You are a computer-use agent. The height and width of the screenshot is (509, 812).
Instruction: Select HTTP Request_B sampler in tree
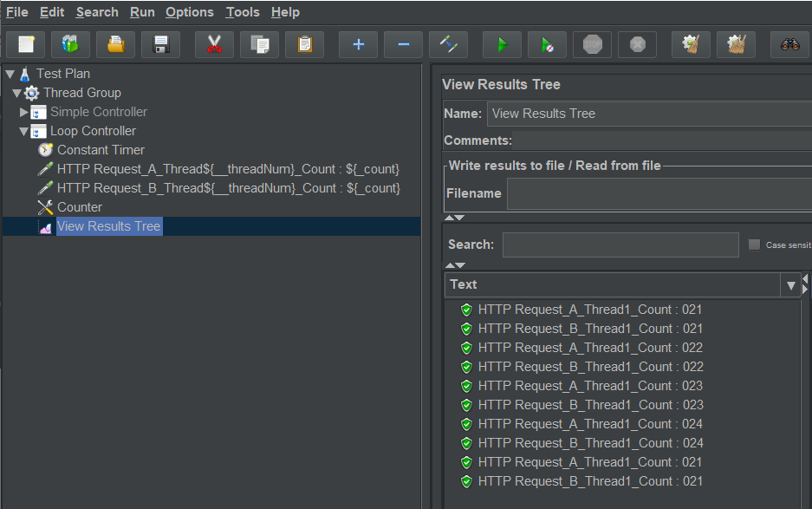[229, 188]
